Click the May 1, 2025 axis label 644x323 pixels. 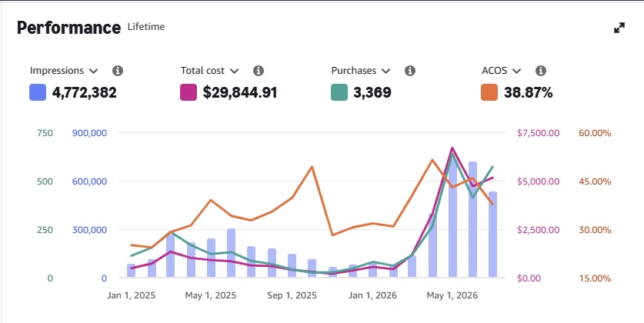pyautogui.click(x=211, y=295)
